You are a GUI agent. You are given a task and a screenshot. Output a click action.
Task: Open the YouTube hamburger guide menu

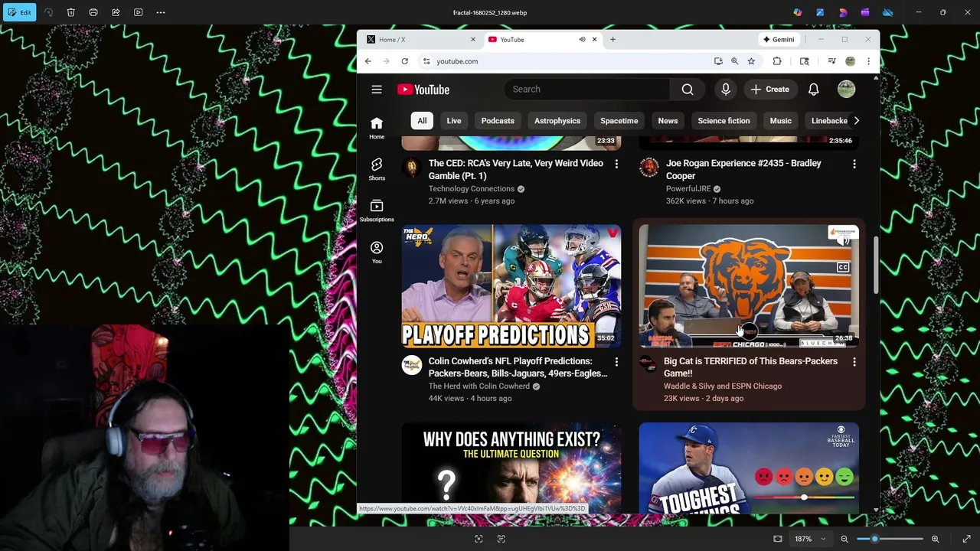click(377, 90)
